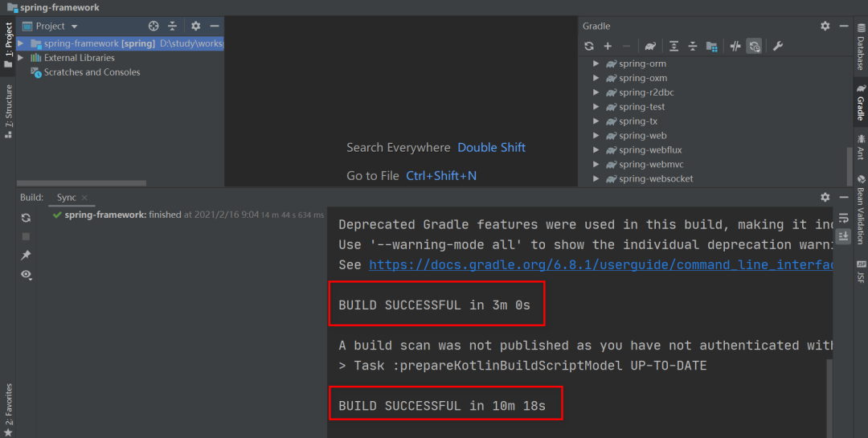Open Gradle build tool settings wrench
This screenshot has width=868, height=438.
778,47
